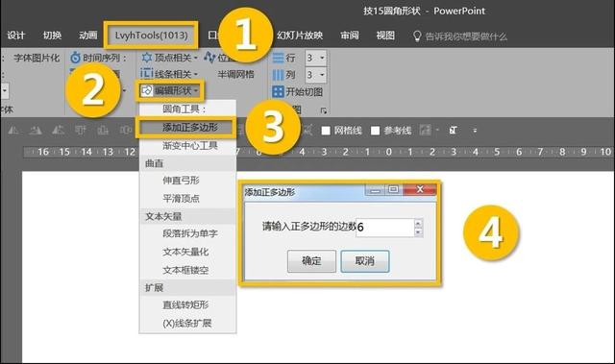Image resolution: width=615 pixels, height=364 pixels.
Task: Click the 线条相关 icon
Action: click(x=147, y=74)
